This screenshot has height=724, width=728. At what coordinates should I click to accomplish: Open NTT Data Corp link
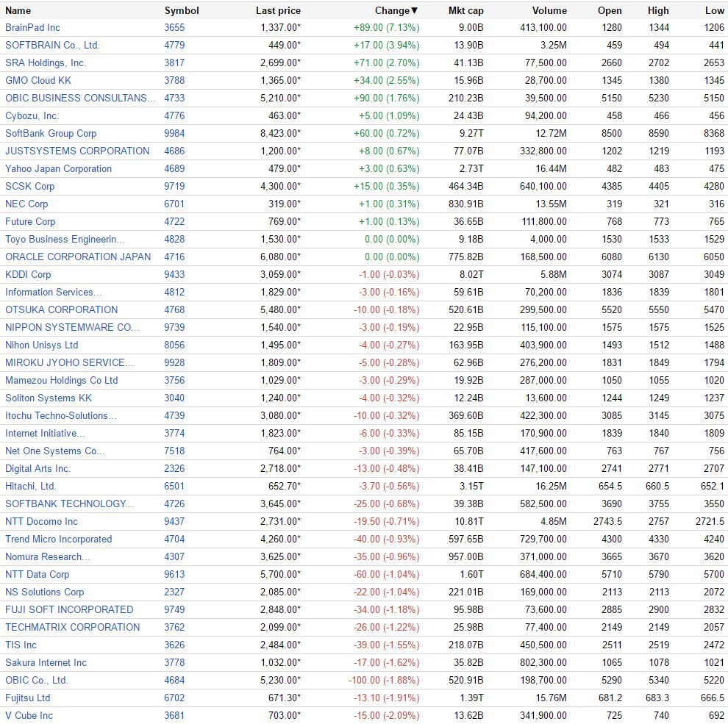[x=38, y=574]
